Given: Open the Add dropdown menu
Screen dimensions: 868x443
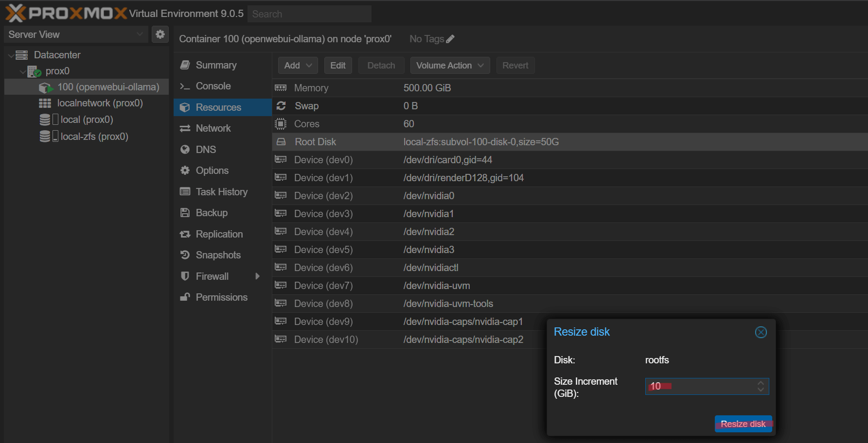Looking at the screenshot, I should point(298,66).
